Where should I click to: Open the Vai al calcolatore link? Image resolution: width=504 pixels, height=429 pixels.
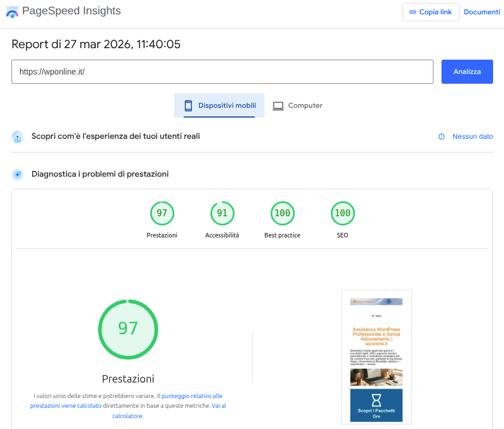218,405
